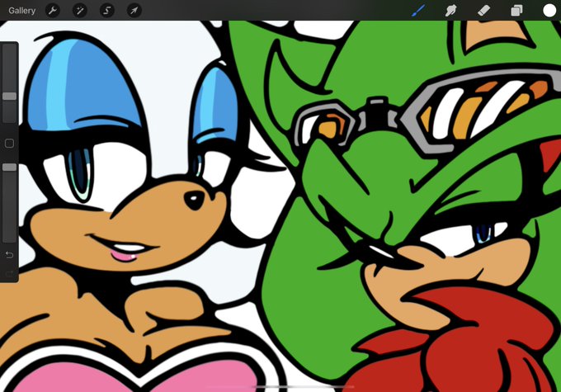Select the Eraser tool
Image resolution: width=561 pixels, height=392 pixels.
tap(483, 11)
